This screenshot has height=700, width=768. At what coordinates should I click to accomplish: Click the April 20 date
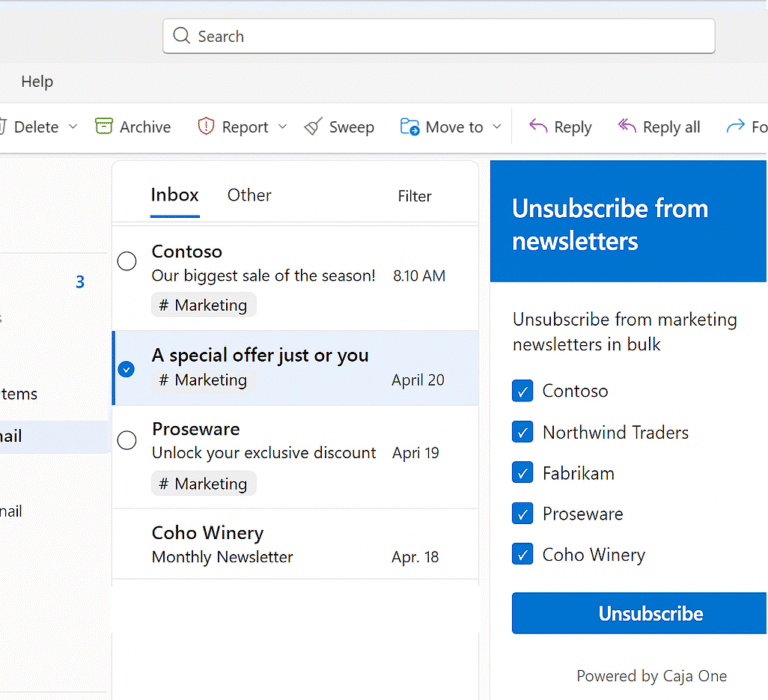418,380
